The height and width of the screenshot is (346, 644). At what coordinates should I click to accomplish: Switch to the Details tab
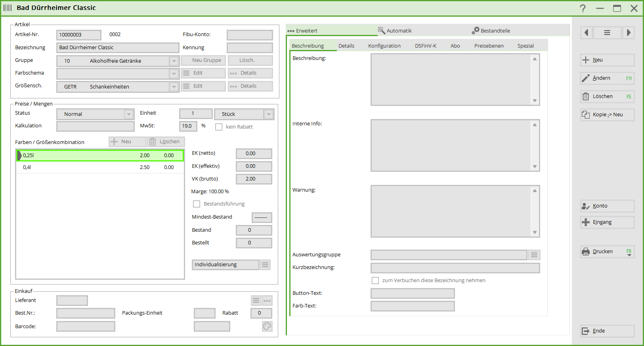click(x=346, y=46)
